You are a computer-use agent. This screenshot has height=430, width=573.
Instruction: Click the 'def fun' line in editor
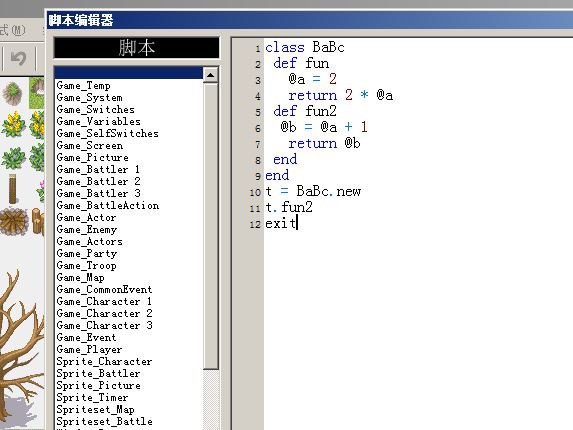301,64
